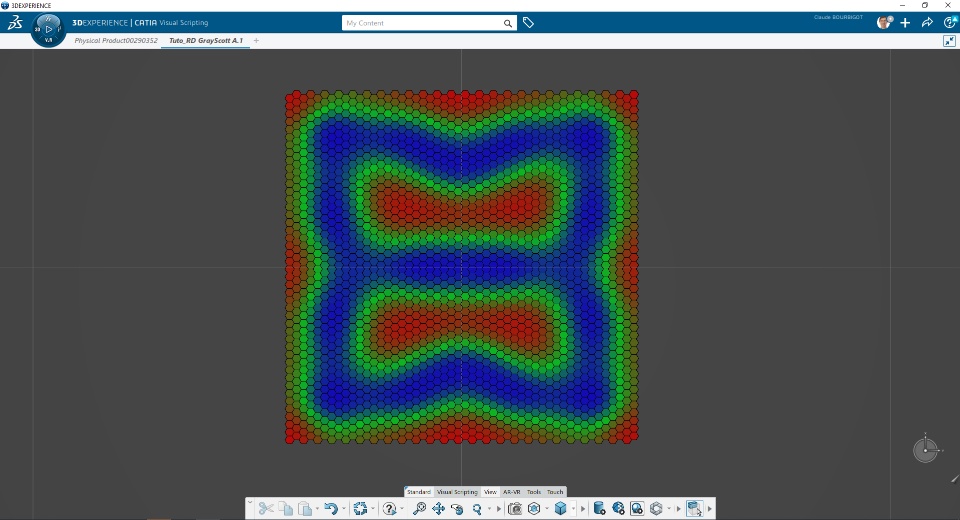Open the help command dropdown arrow
960x520 pixels.
(401, 509)
